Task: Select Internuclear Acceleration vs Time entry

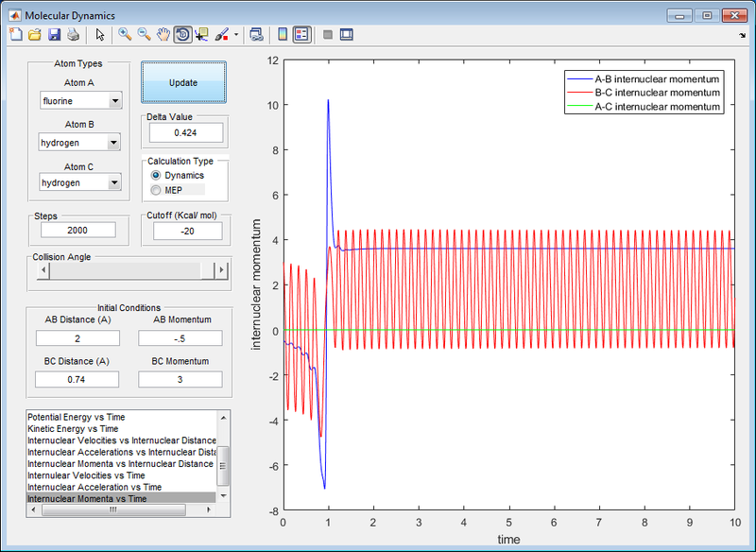Action: (x=121, y=487)
